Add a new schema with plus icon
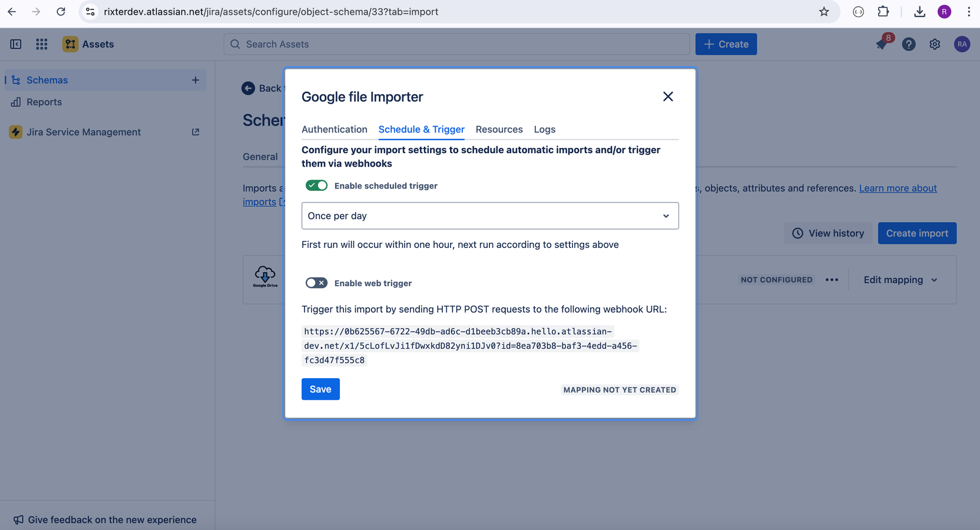Image resolution: width=980 pixels, height=530 pixels. [196, 80]
